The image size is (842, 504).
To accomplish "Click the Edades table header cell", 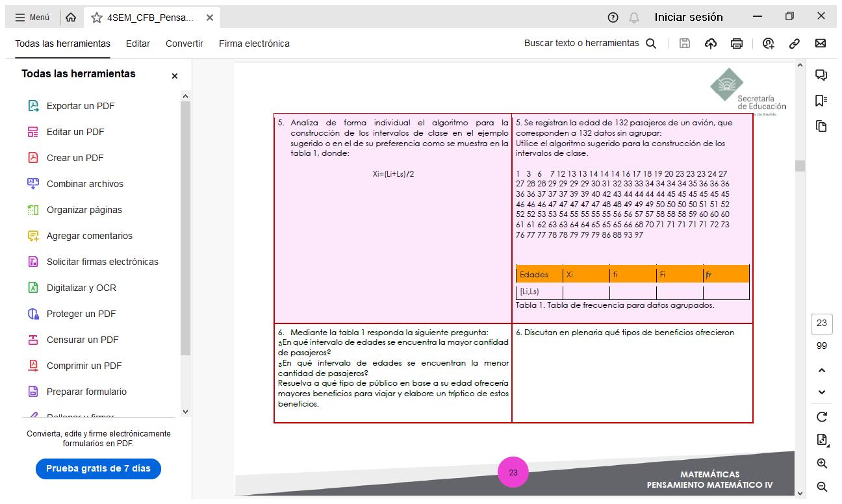I will pos(539,274).
